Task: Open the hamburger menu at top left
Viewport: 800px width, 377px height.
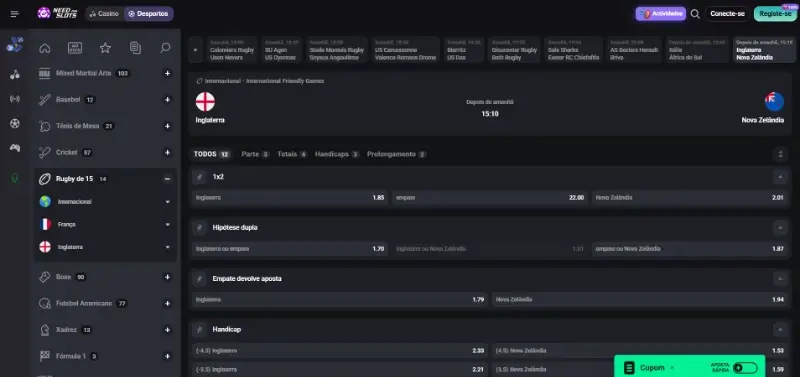Action: coord(14,14)
